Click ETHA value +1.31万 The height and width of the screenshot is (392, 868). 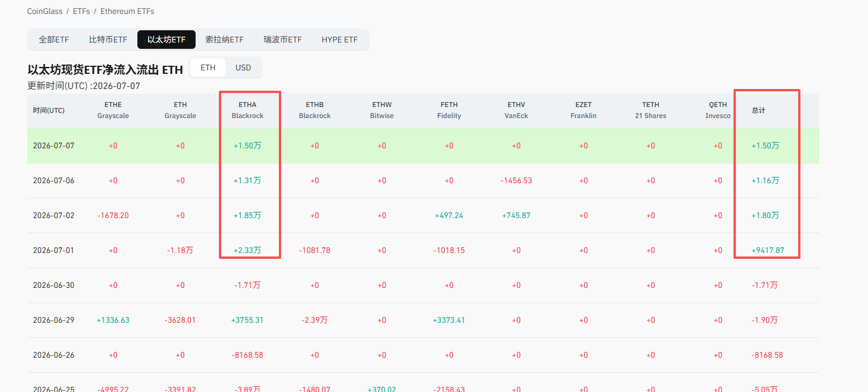coord(247,180)
